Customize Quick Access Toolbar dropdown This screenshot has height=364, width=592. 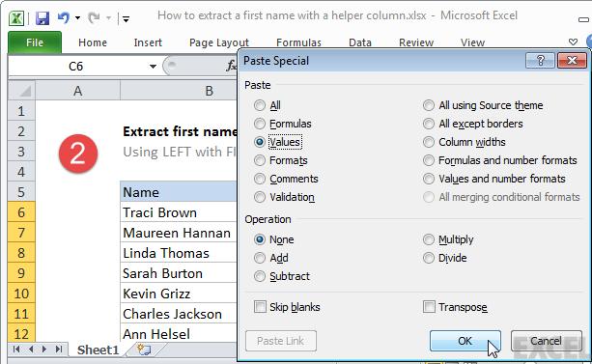tap(127, 18)
